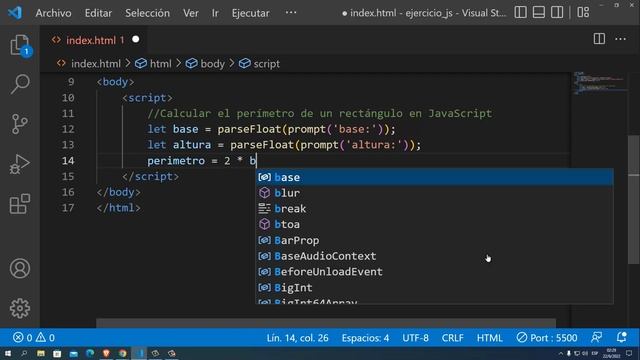Open the Explorer view in activity bar
Viewport: 640px width, 360px height.
(x=20, y=45)
